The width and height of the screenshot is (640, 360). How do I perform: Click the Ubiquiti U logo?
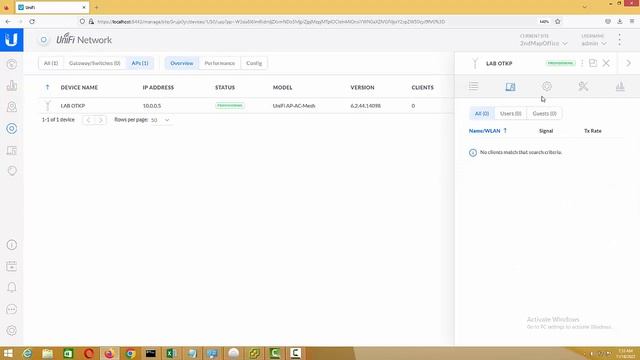pyautogui.click(x=11, y=40)
